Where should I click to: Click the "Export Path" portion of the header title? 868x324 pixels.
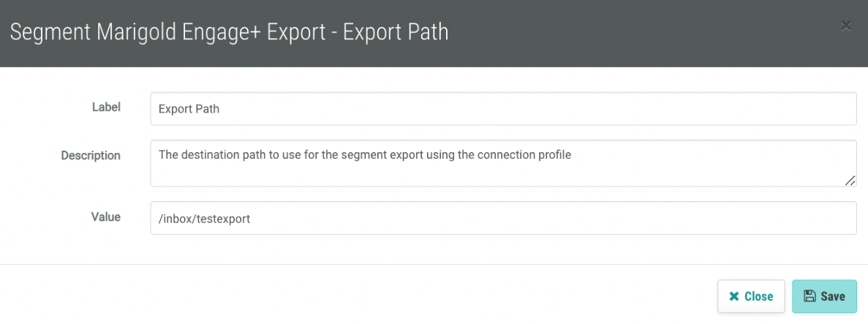pyautogui.click(x=395, y=32)
